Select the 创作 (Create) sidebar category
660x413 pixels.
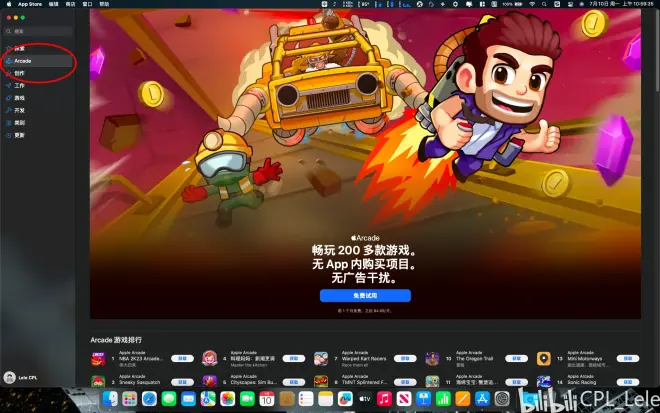click(20, 73)
